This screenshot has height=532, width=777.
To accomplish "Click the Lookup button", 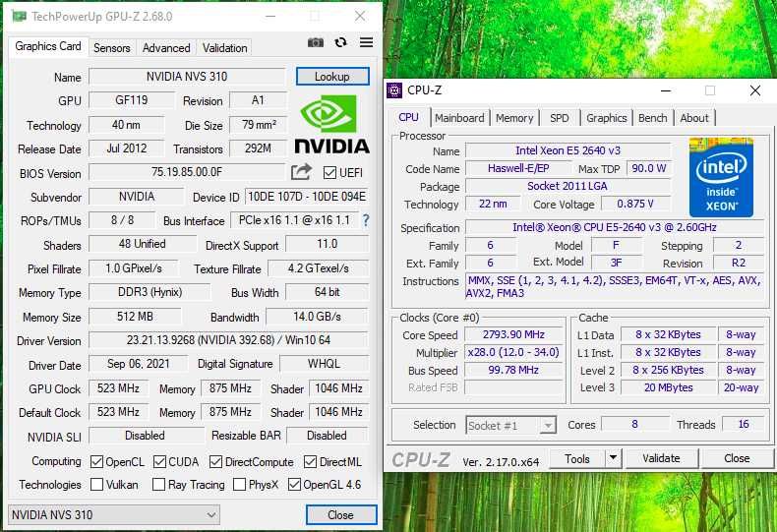I will [332, 77].
